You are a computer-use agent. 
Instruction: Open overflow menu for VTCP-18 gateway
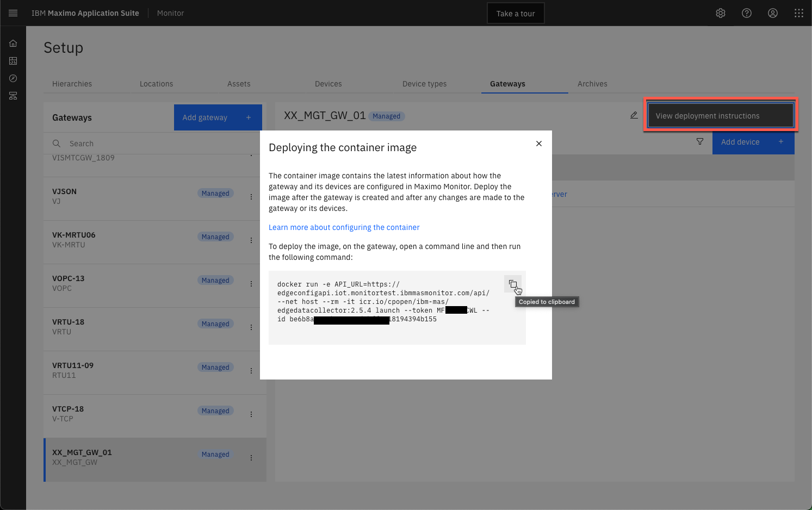251,414
